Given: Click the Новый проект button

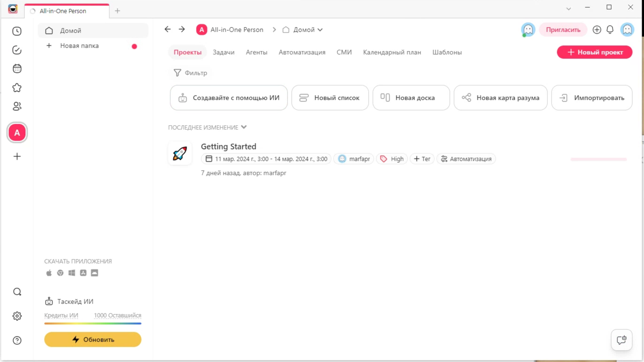Looking at the screenshot, I should pyautogui.click(x=594, y=52).
